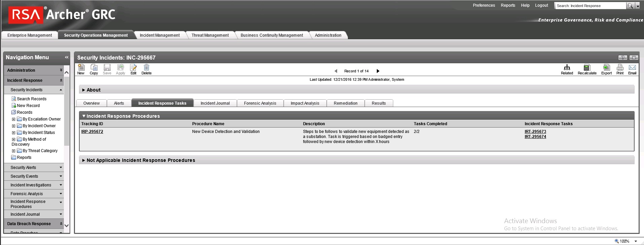Open the search scope dropdown arrow
This screenshot has width=644, height=245.
[x=638, y=6]
